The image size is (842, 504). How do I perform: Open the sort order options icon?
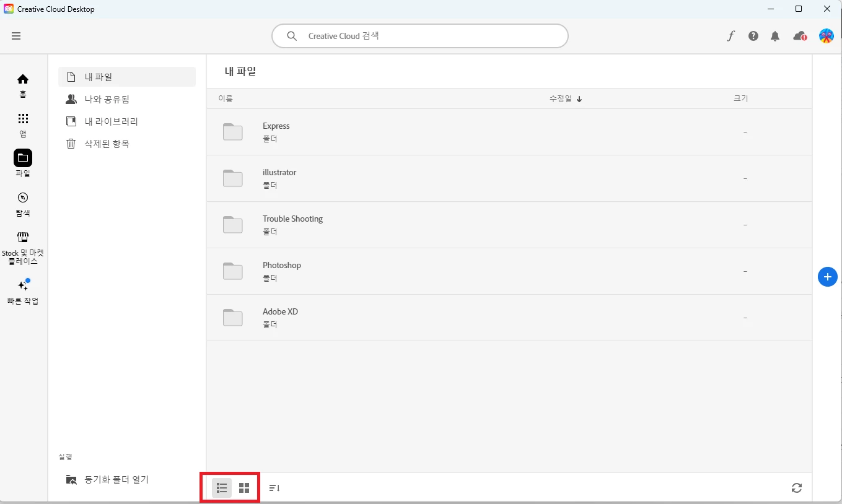274,488
